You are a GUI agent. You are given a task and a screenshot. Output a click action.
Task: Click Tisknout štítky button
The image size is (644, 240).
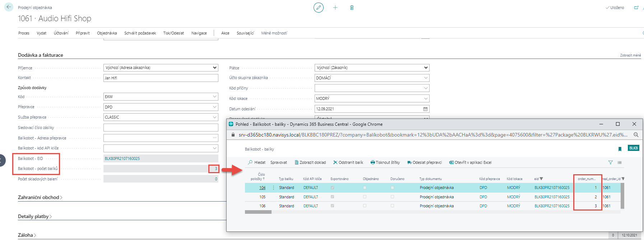(385, 162)
